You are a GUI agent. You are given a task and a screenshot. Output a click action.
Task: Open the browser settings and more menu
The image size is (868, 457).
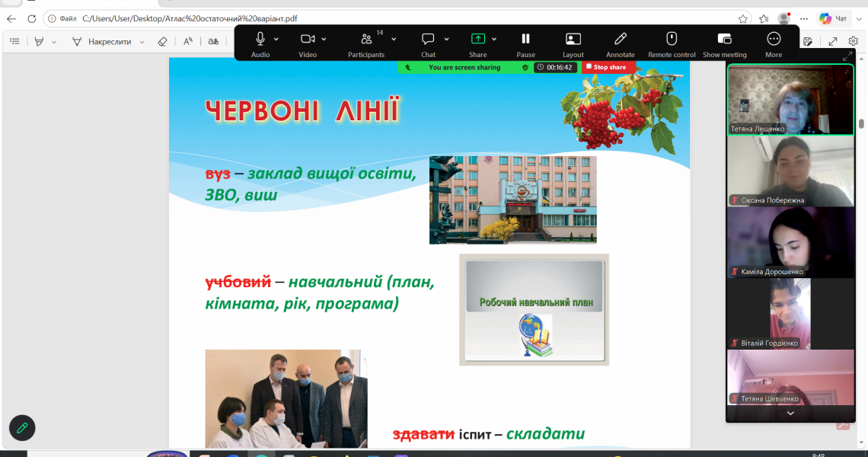[804, 19]
